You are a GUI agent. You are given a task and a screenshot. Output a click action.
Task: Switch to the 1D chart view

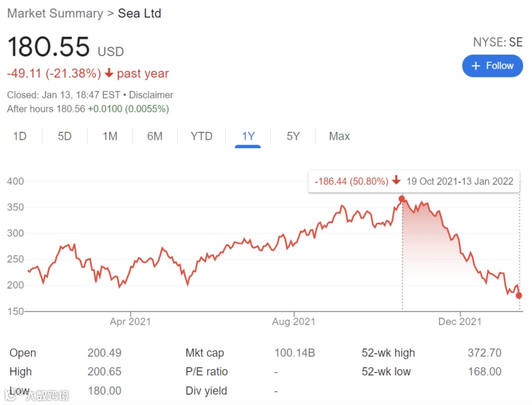point(20,136)
